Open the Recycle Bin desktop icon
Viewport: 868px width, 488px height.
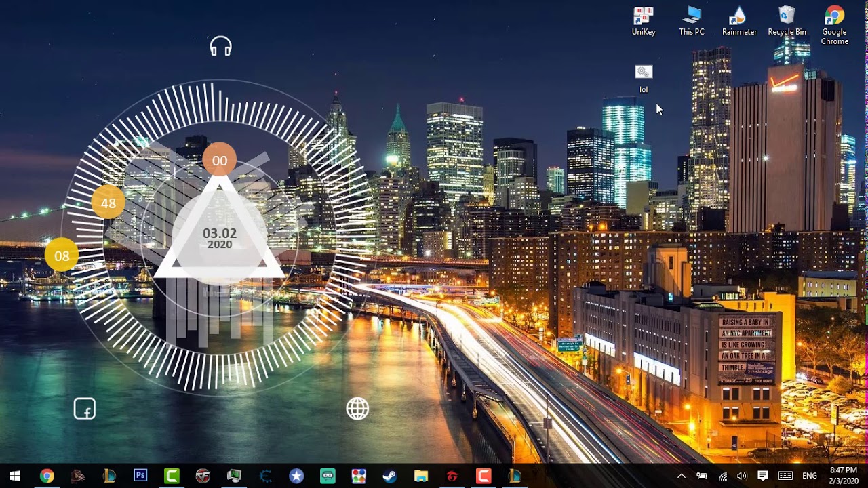pyautogui.click(x=787, y=21)
